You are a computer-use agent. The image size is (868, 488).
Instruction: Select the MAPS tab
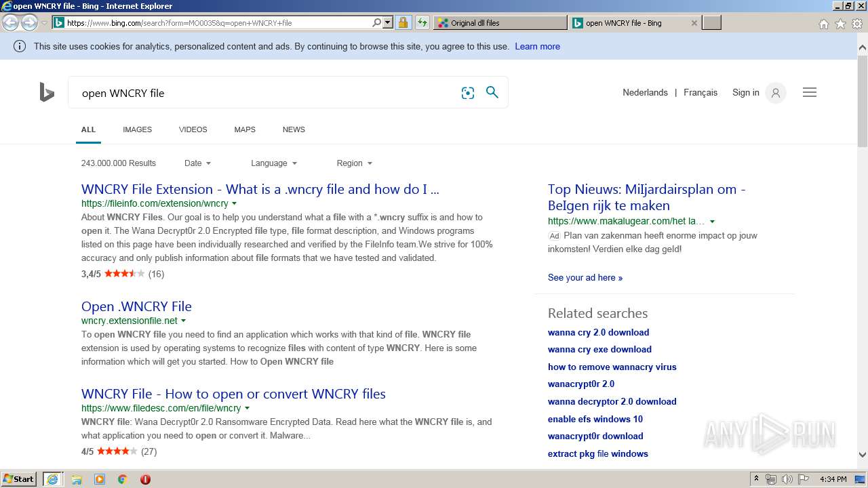click(x=245, y=129)
